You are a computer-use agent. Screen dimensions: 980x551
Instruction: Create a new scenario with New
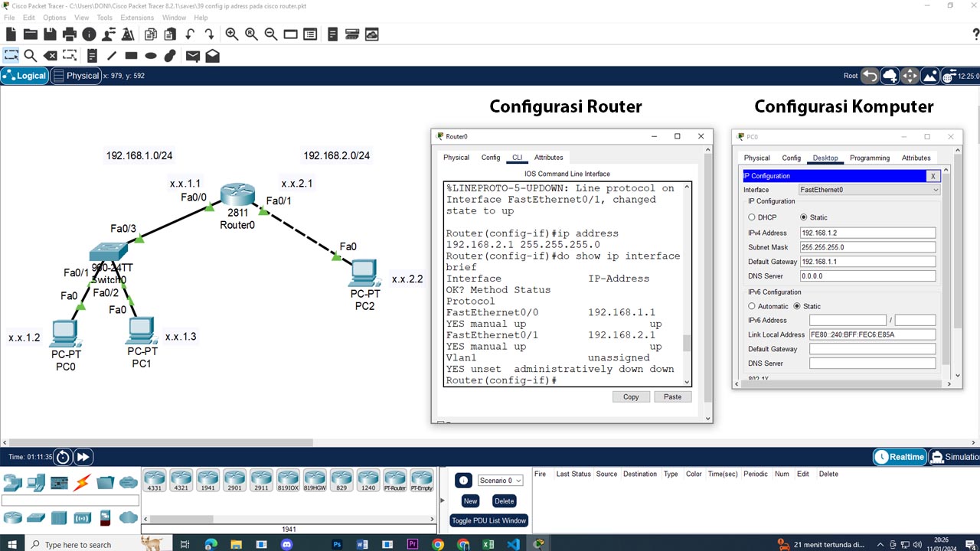(470, 500)
